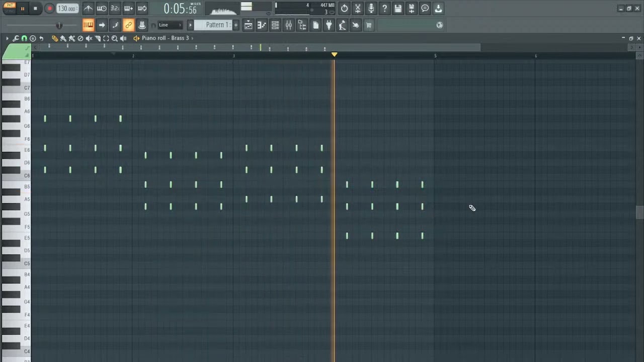Click the orange playhead marker on timeline

tap(334, 54)
